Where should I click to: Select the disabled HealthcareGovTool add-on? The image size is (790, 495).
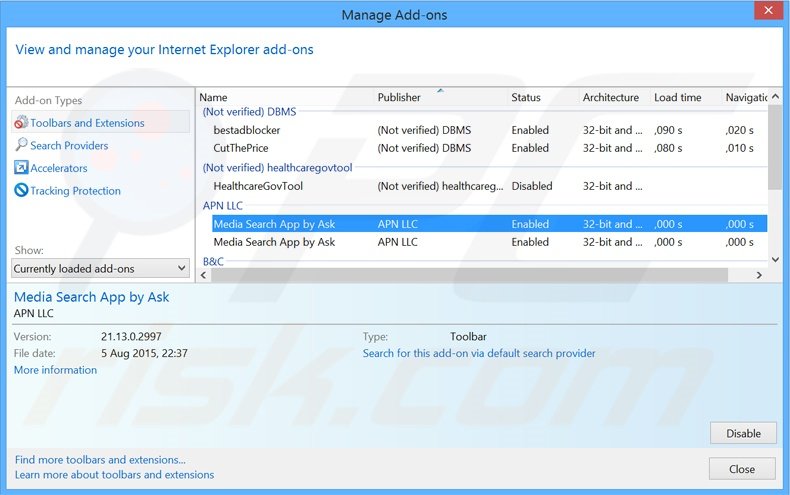point(258,186)
